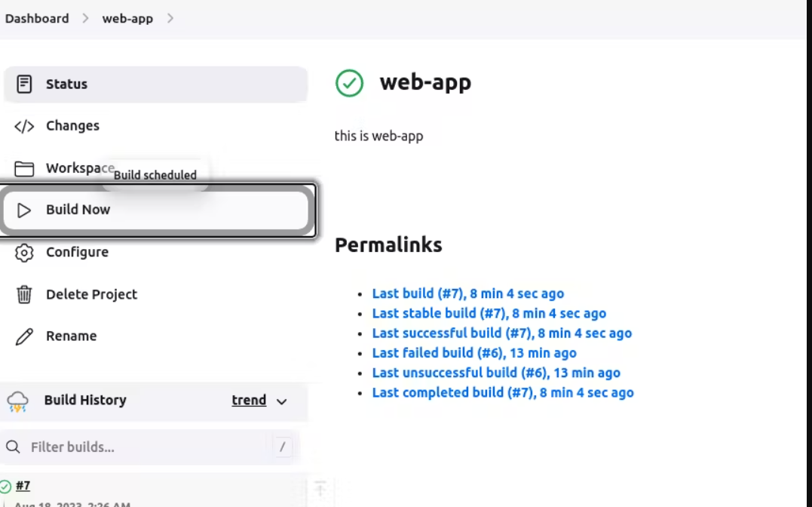This screenshot has width=812, height=507.
Task: Click the Status page icon in the sidebar
Action: (24, 84)
